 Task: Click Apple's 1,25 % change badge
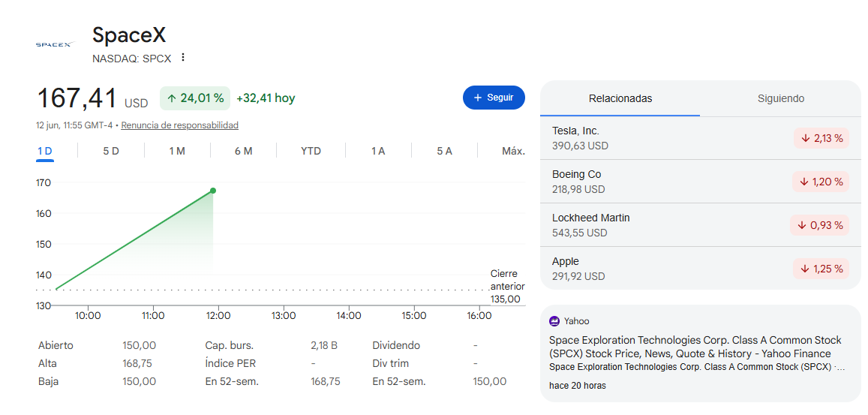(821, 269)
